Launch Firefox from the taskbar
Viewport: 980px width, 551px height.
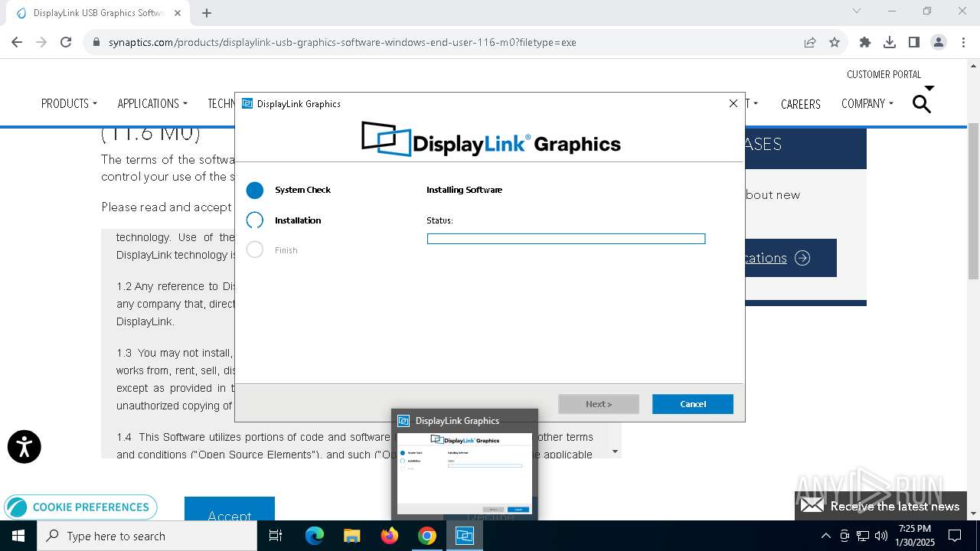click(389, 536)
